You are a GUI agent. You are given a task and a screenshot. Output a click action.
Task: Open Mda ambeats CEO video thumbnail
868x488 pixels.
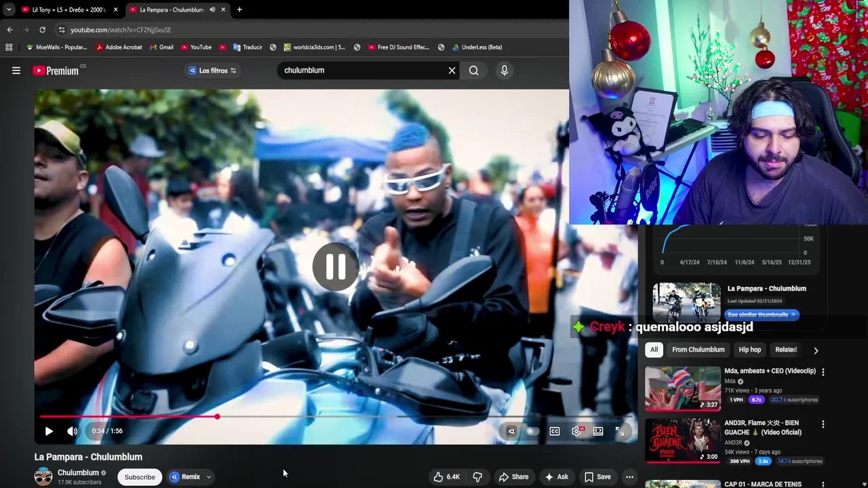click(x=682, y=389)
